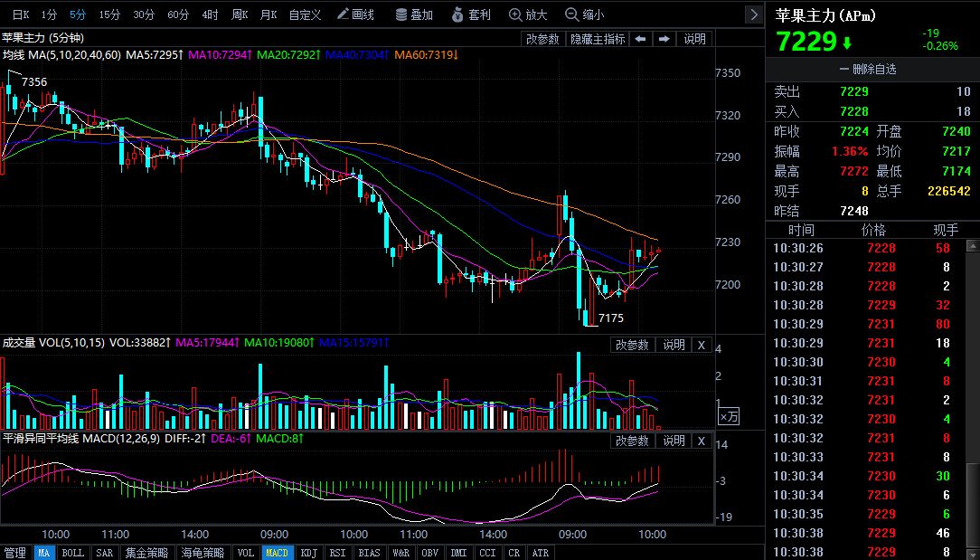
Task: Click the 7356 high price label
Action: click(33, 82)
